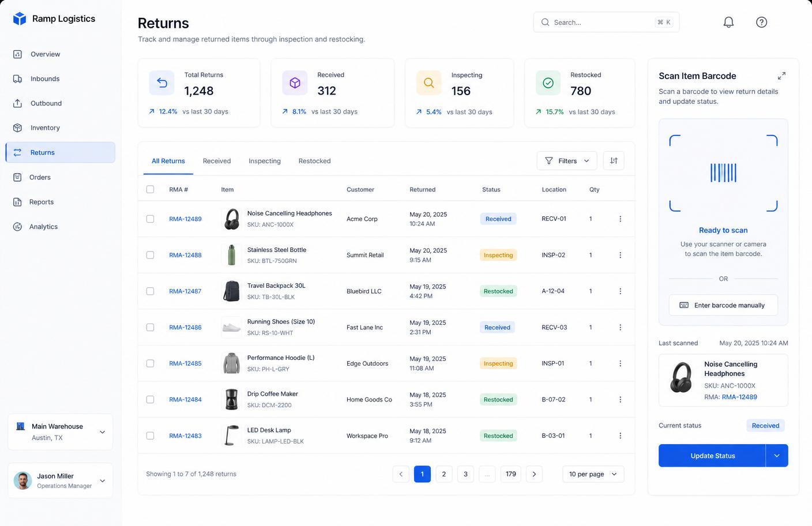Click the barcode scan icon
Image resolution: width=812 pixels, height=526 pixels.
[x=723, y=172]
